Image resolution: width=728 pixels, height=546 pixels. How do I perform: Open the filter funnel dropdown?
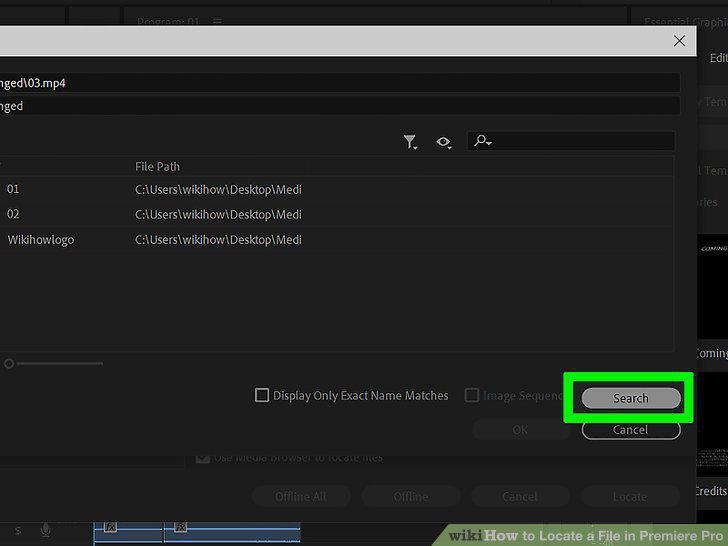click(410, 142)
